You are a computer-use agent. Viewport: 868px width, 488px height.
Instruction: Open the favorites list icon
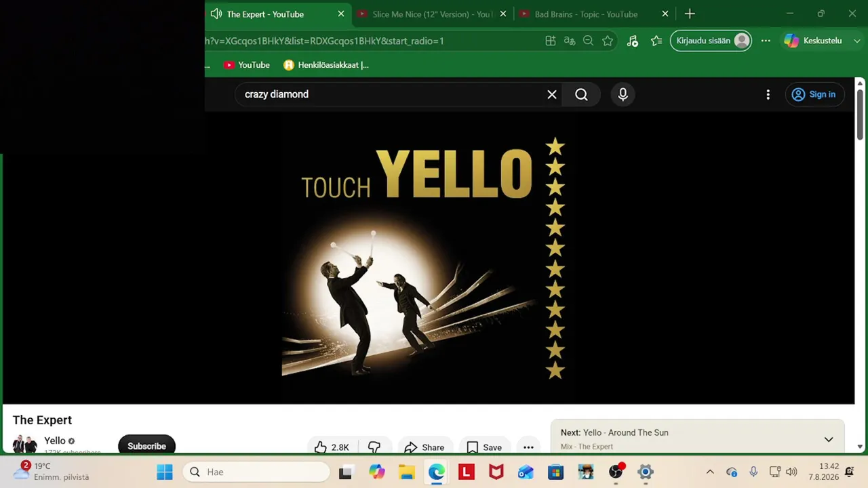click(656, 41)
